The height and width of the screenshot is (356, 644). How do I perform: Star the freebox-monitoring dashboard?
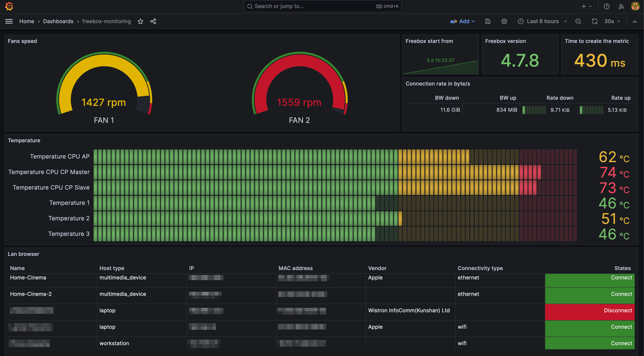(140, 21)
